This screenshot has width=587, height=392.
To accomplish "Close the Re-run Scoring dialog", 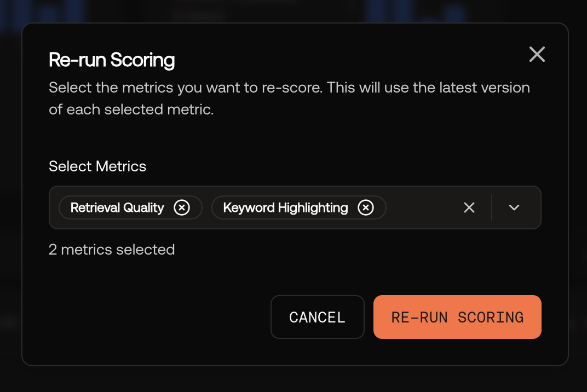I will 537,54.
